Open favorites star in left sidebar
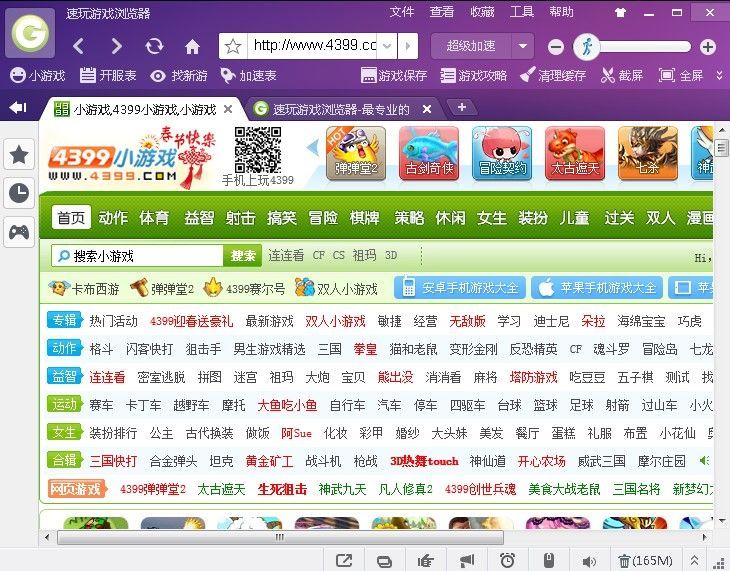 coord(19,155)
